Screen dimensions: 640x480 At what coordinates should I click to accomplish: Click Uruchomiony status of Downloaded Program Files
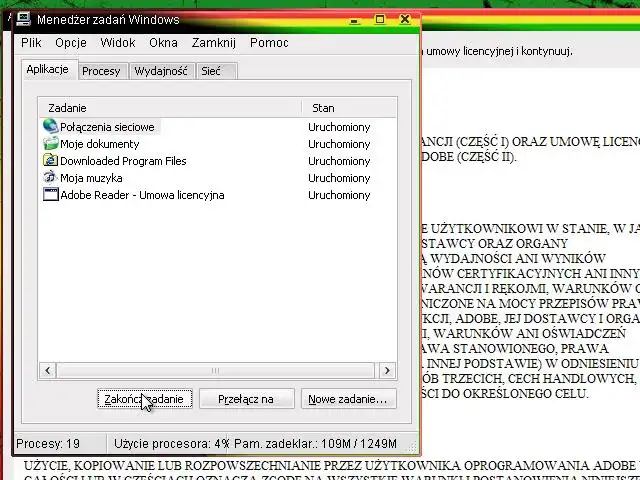pos(339,161)
